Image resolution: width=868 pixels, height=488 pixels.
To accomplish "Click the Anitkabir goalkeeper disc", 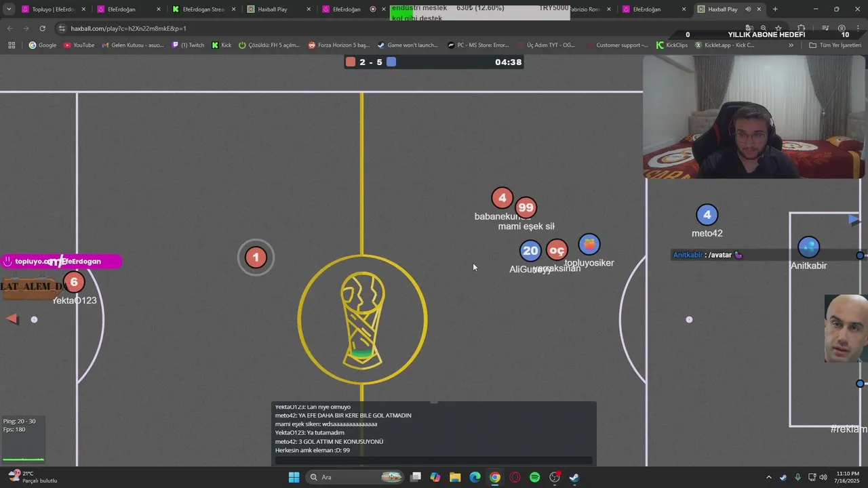I will (808, 247).
